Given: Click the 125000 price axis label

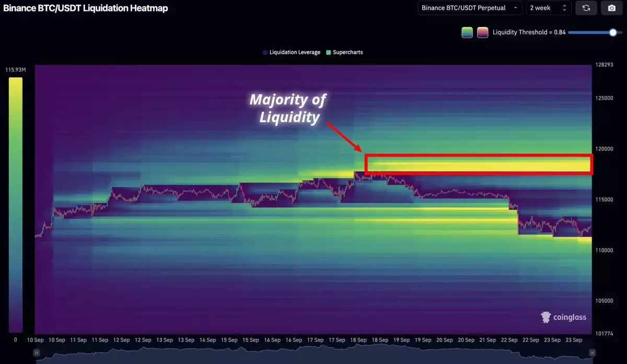Looking at the screenshot, I should pos(603,98).
